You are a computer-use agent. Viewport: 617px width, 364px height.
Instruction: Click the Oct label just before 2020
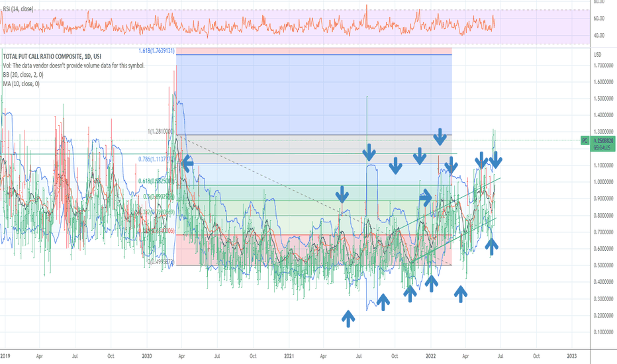click(x=111, y=356)
